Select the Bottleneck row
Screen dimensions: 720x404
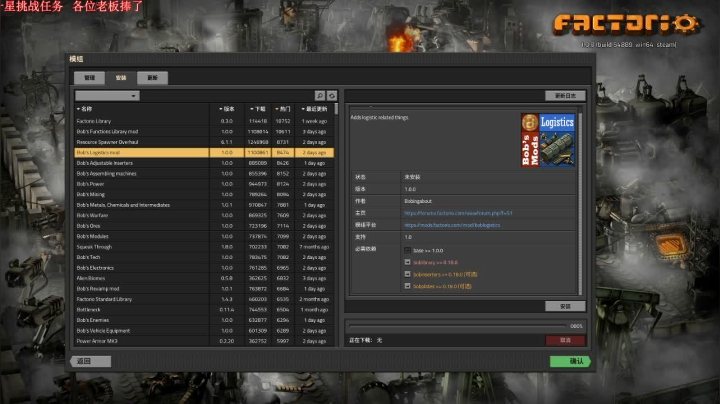pos(204,310)
